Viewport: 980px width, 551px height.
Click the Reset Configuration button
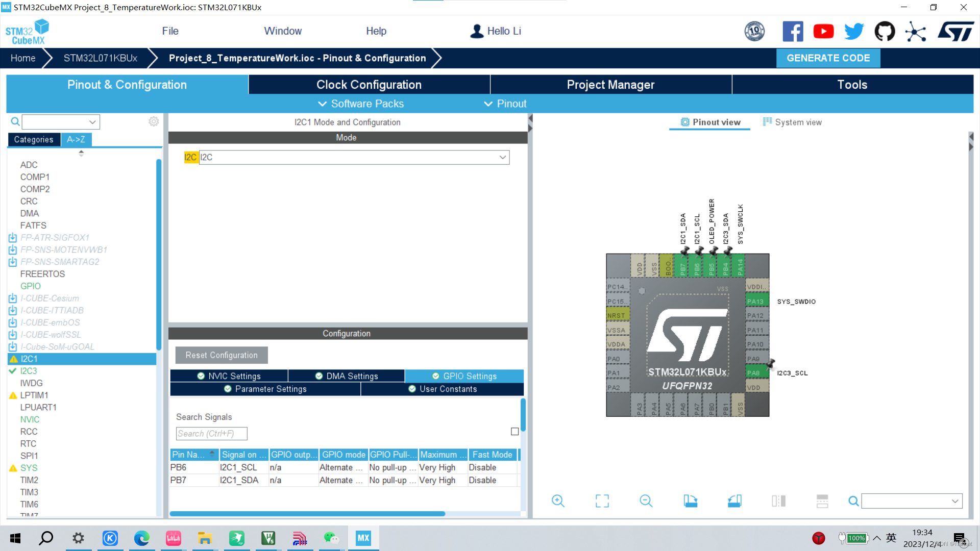222,355
